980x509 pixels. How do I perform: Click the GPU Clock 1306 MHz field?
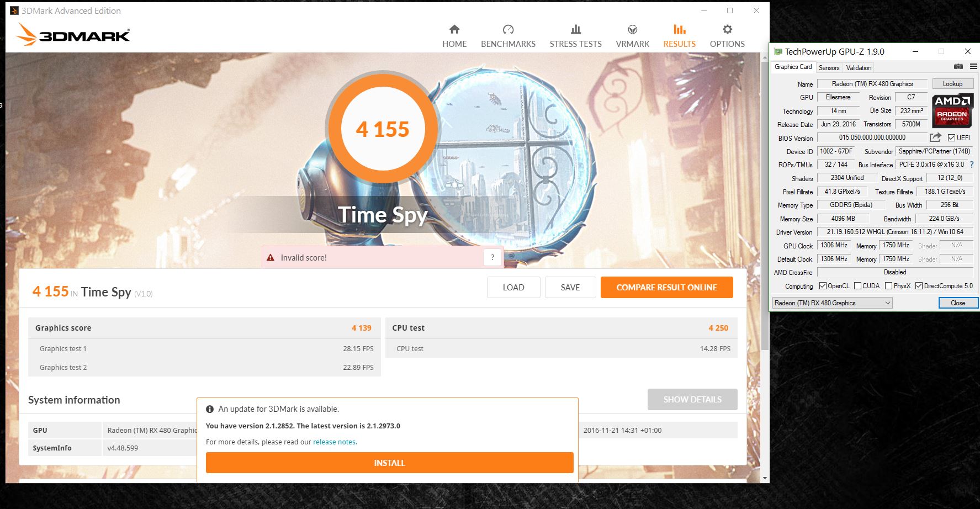(x=834, y=245)
